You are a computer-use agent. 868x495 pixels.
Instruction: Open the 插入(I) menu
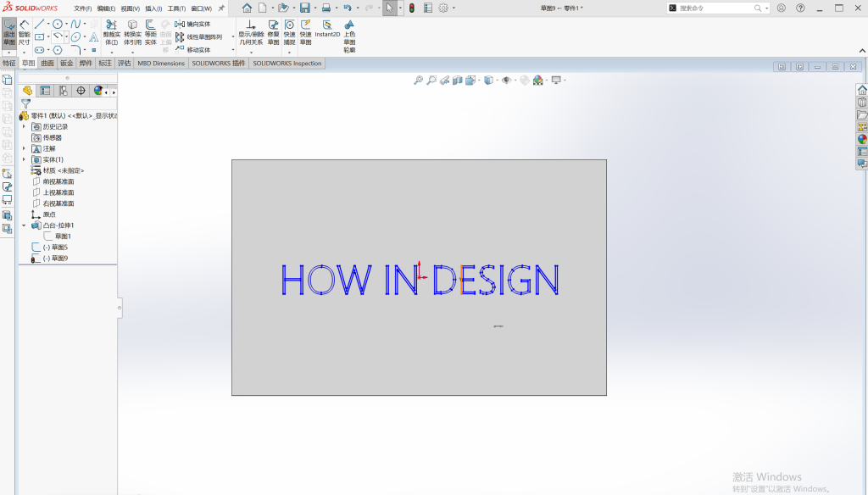[153, 8]
